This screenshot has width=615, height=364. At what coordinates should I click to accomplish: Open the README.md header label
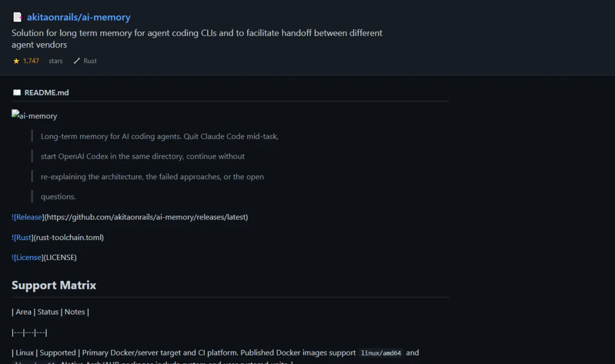pyautogui.click(x=46, y=93)
